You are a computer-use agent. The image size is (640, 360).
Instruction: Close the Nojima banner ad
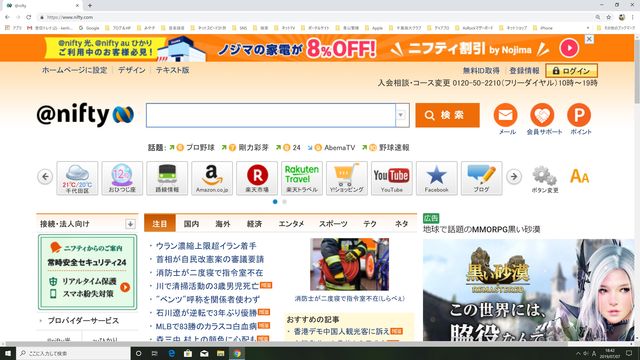click(x=589, y=39)
